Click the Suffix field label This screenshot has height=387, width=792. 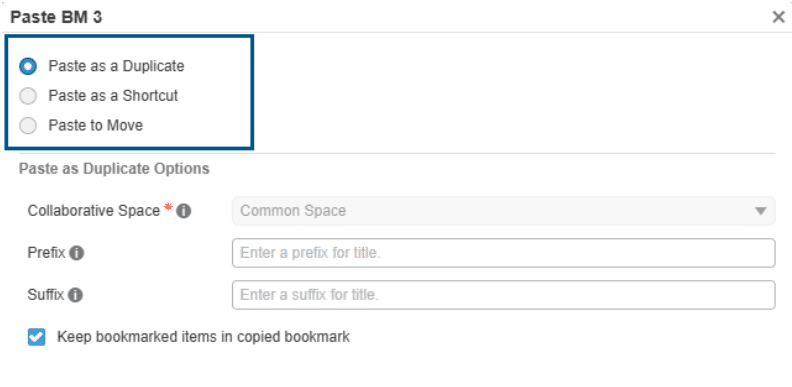[x=46, y=295]
